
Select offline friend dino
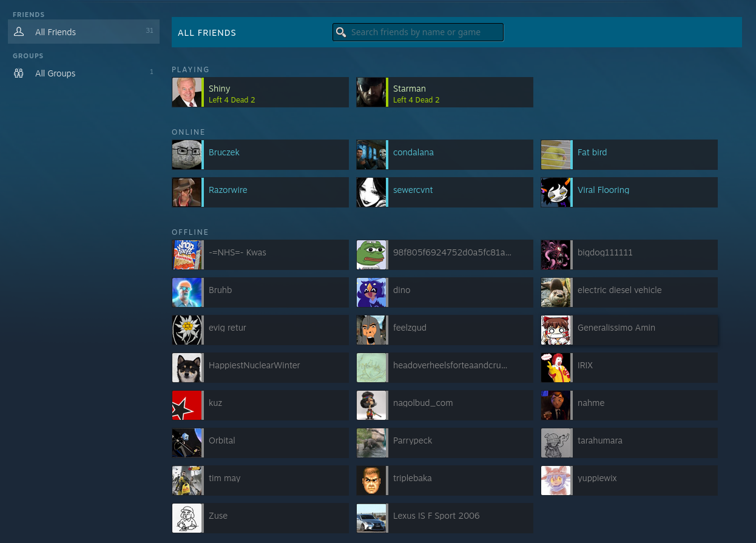point(445,292)
